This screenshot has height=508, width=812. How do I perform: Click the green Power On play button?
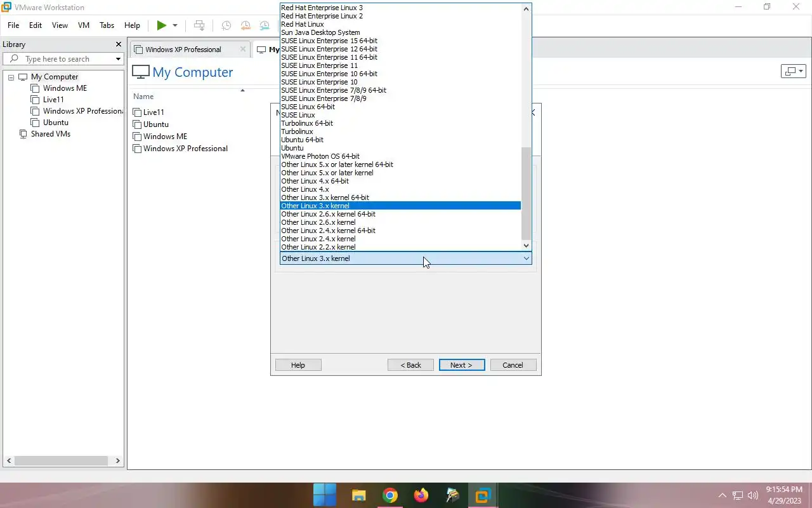point(162,25)
